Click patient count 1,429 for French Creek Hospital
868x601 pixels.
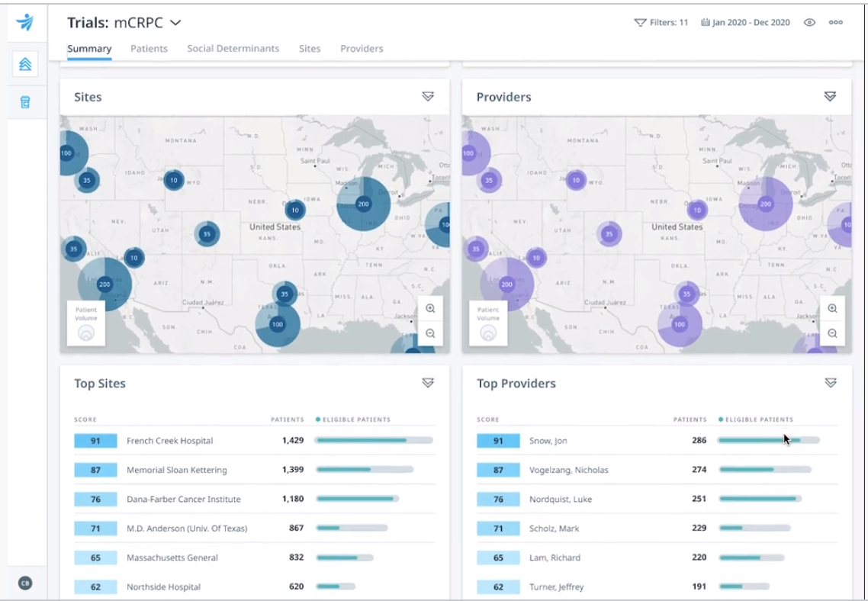(x=293, y=441)
